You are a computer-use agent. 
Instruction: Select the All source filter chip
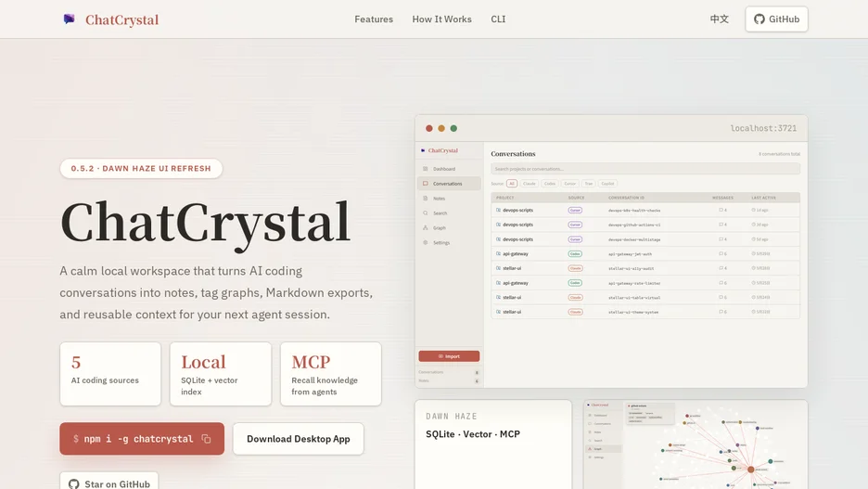(x=512, y=184)
